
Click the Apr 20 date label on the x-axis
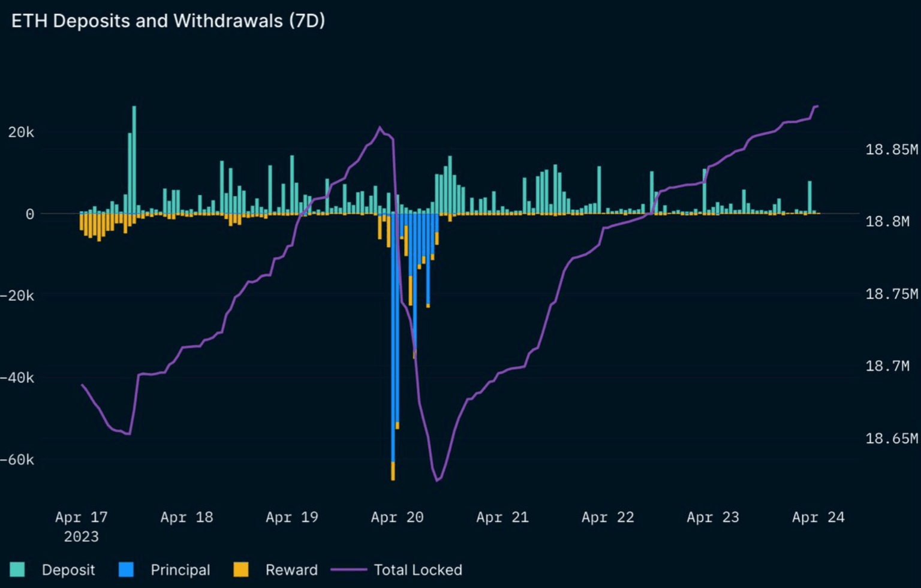398,517
